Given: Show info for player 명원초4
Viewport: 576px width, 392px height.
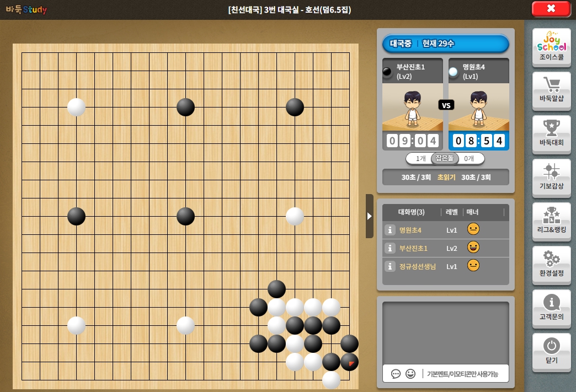Looking at the screenshot, I should [390, 230].
